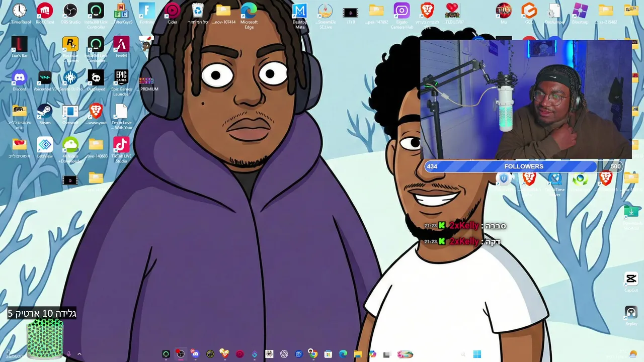Screen dimensions: 644x362
Task: Select the DesJumper file icon
Action: (x=554, y=14)
